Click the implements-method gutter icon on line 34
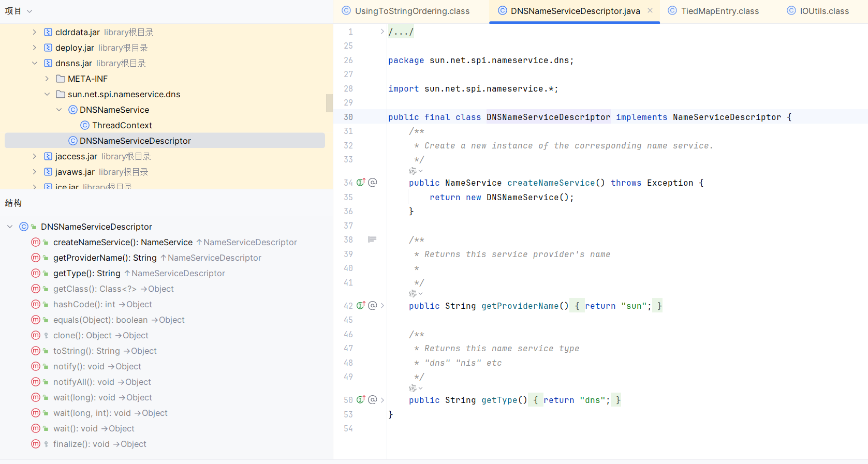Image resolution: width=868 pixels, height=464 pixels. point(361,183)
